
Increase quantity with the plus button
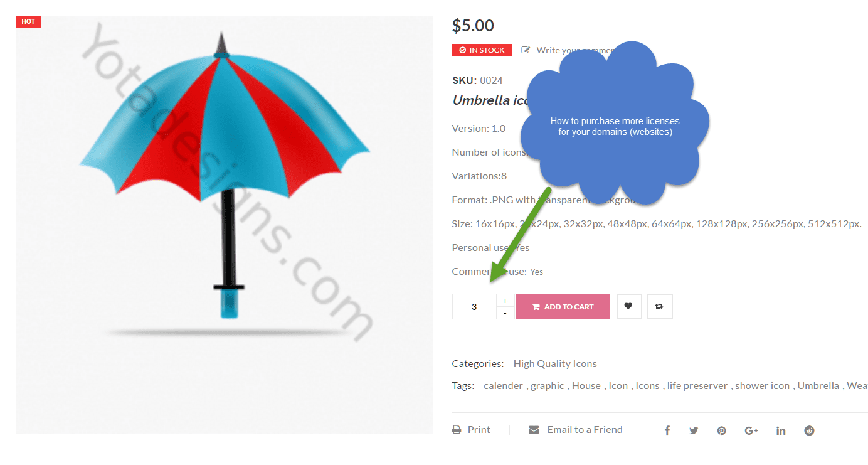(505, 301)
